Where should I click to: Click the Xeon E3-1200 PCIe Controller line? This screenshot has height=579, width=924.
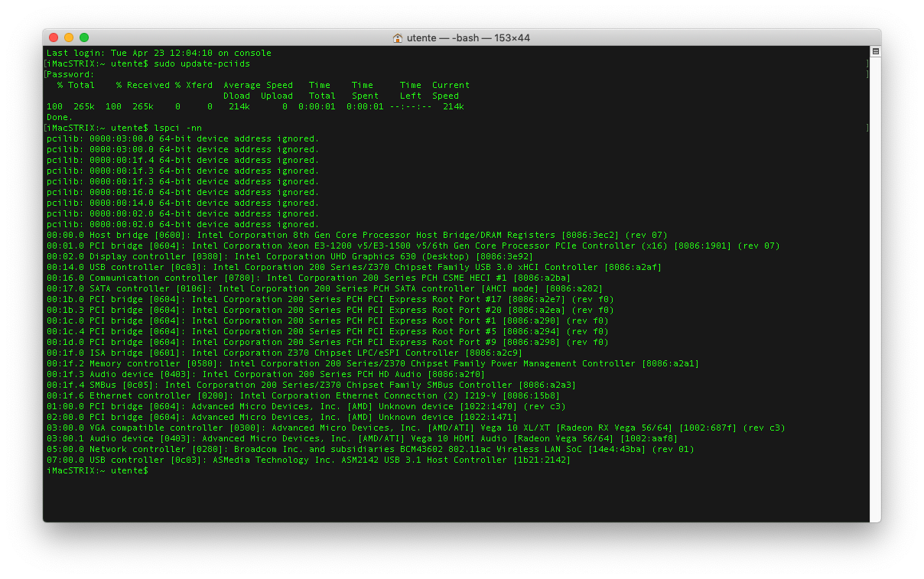coord(413,246)
